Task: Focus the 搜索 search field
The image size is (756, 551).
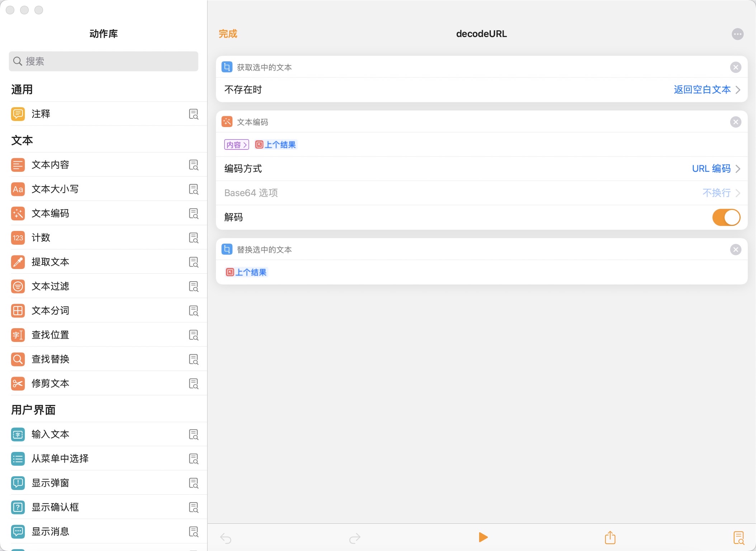Action: click(104, 61)
